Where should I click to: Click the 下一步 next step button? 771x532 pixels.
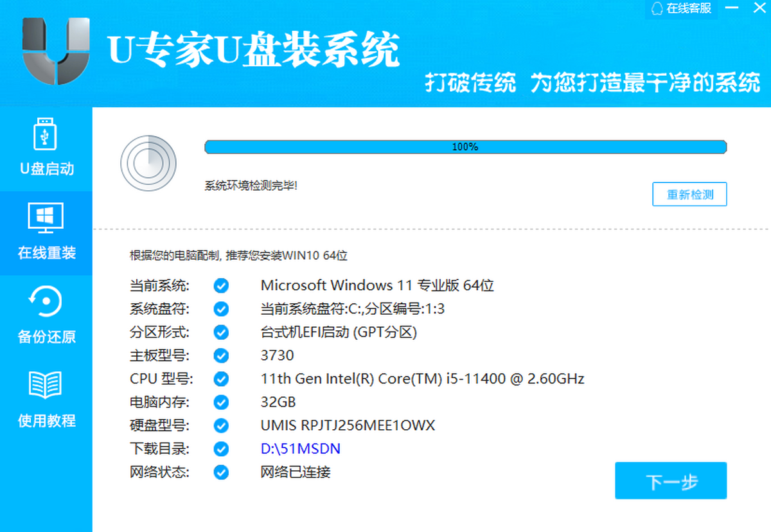pos(670,481)
